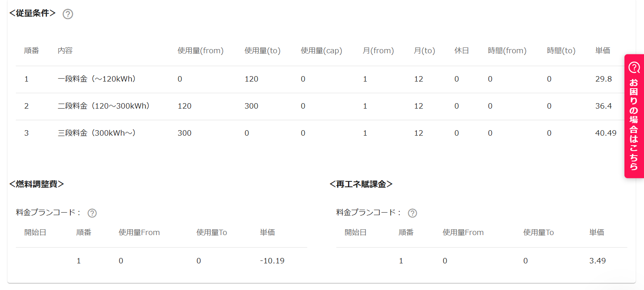The width and height of the screenshot is (644, 290).
Task: Select the 二段料金（120～300kWh）row
Action: click(x=320, y=106)
